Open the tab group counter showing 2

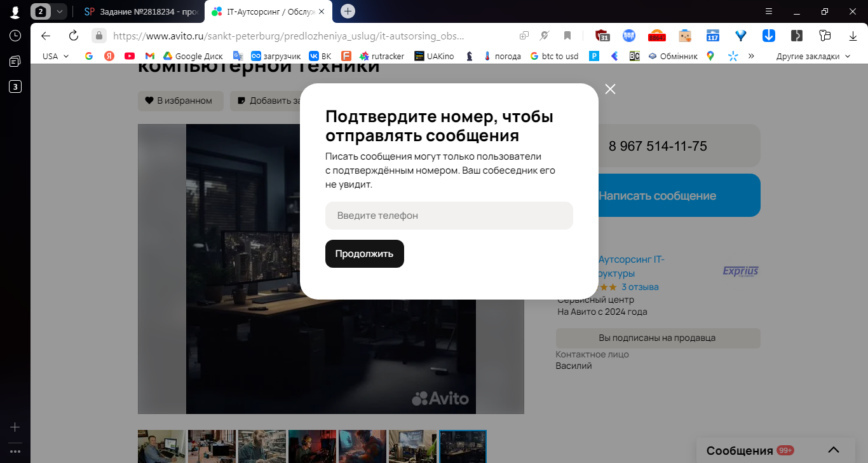[x=41, y=11]
